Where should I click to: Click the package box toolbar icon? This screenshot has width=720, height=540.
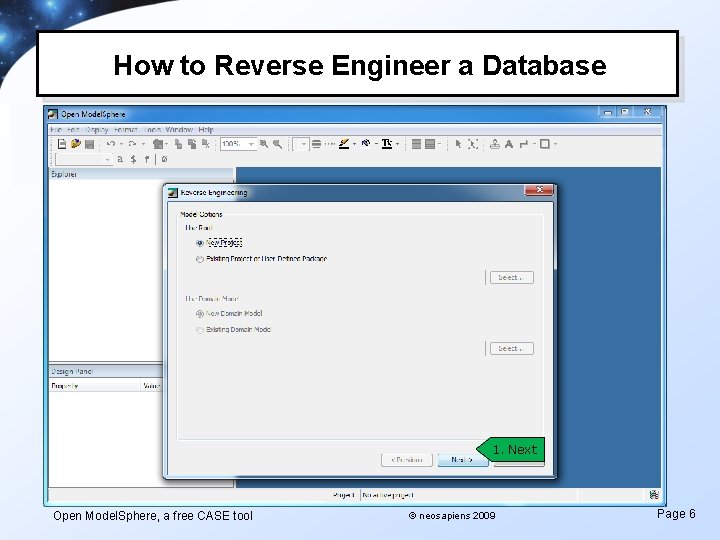coord(158,144)
